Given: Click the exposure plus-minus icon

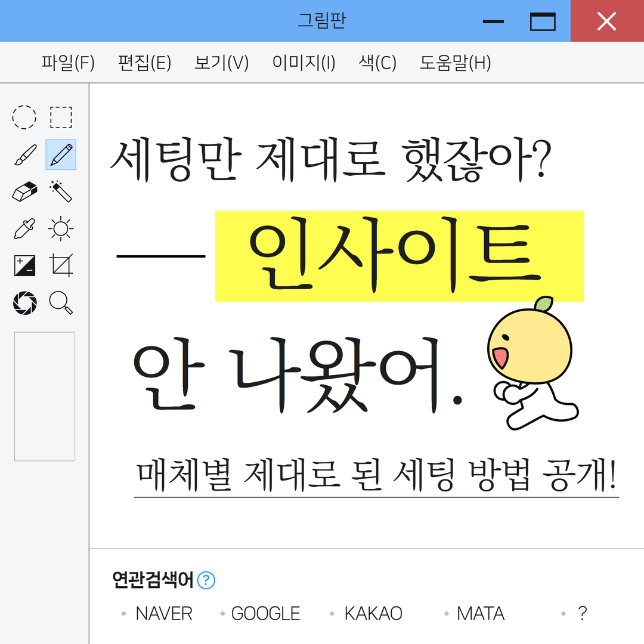Looking at the screenshot, I should coord(24,265).
